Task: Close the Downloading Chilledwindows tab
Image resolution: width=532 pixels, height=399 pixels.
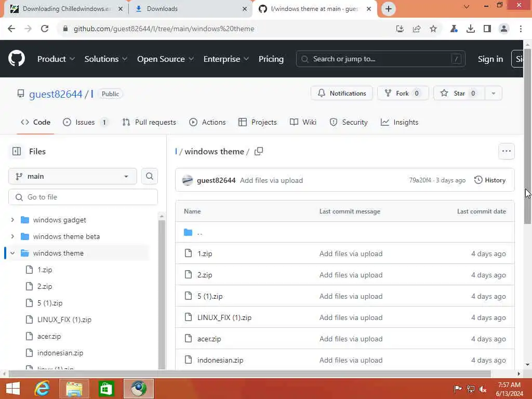Action: point(121,9)
